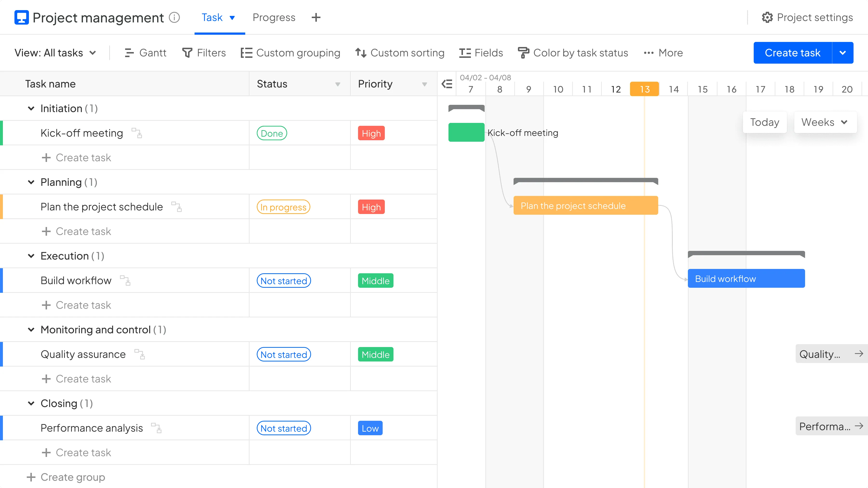Click the Project management logo icon

click(x=21, y=18)
